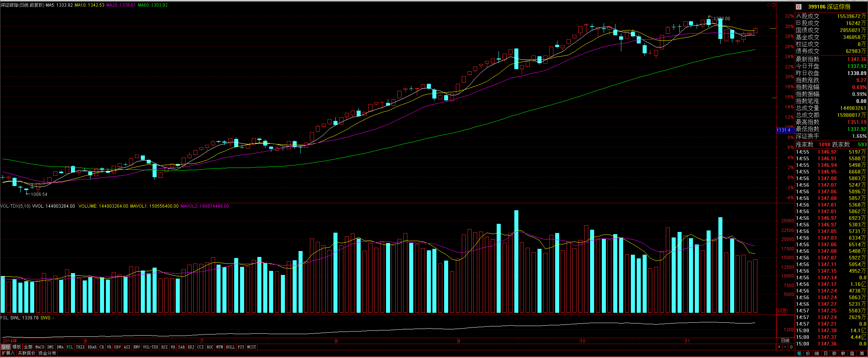This screenshot has height=358, width=868.
Task: Switch indicator to RSI
Action: [x=165, y=347]
